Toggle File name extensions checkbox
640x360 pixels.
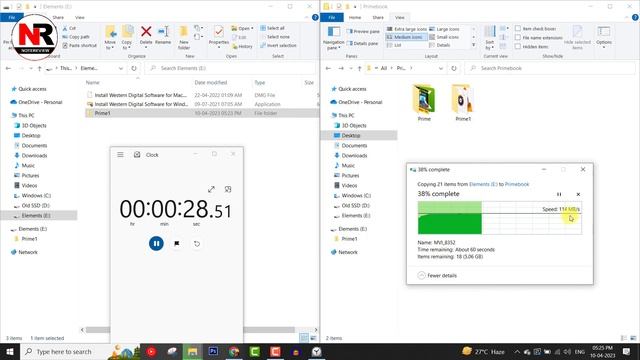pyautogui.click(x=538, y=38)
